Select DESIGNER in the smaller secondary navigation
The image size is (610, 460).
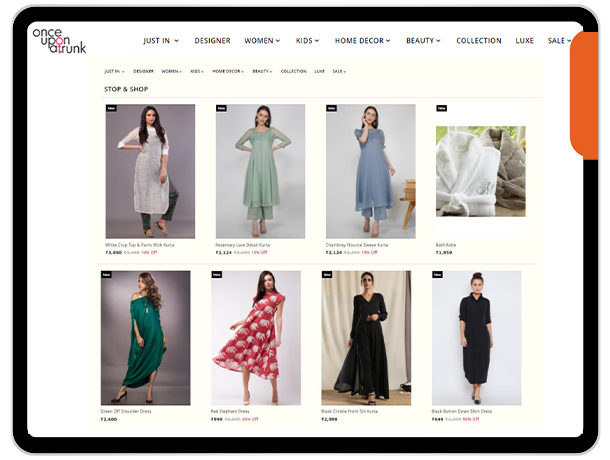pos(144,72)
